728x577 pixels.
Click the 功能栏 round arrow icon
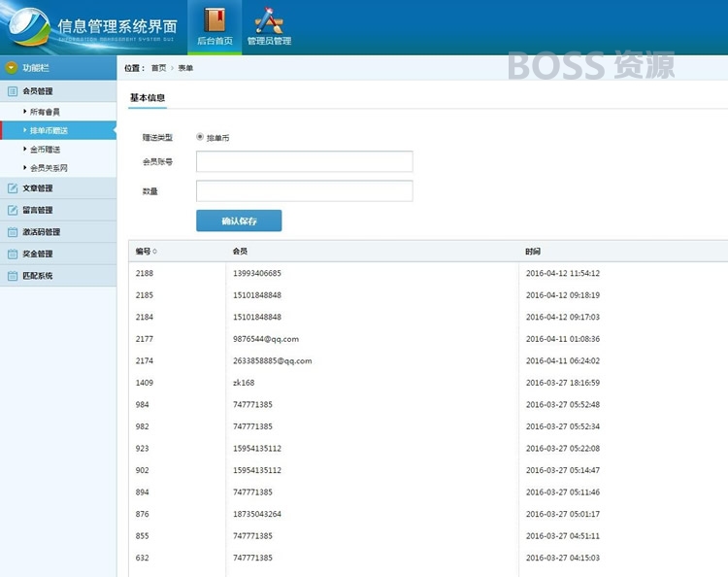[x=12, y=68]
